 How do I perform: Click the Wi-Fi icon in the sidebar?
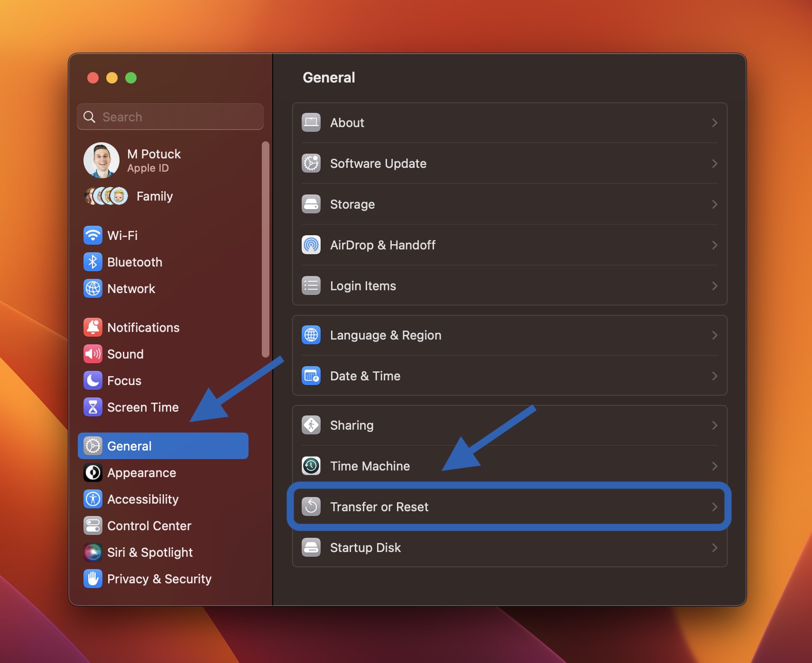click(93, 235)
